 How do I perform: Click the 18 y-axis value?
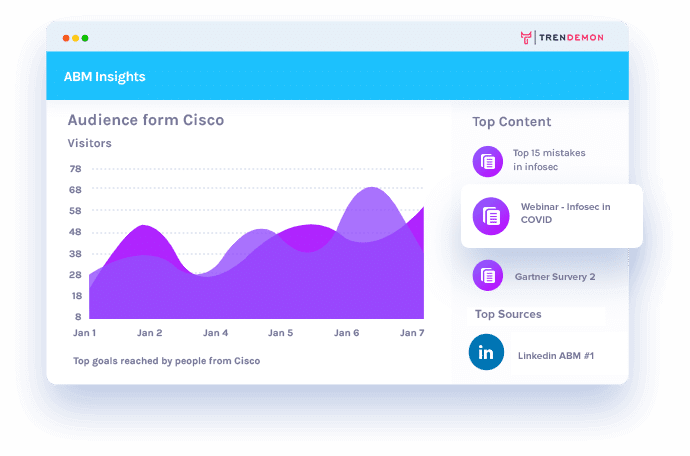77,296
